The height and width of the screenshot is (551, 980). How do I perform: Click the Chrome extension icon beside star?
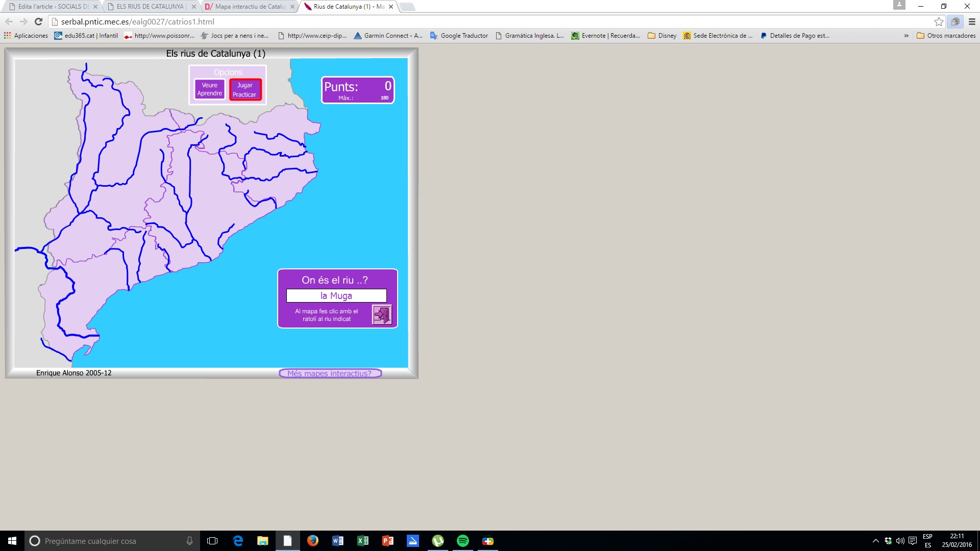(x=955, y=21)
